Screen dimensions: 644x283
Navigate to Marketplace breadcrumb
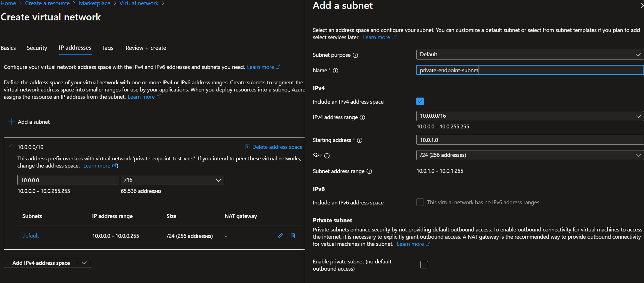(95, 3)
